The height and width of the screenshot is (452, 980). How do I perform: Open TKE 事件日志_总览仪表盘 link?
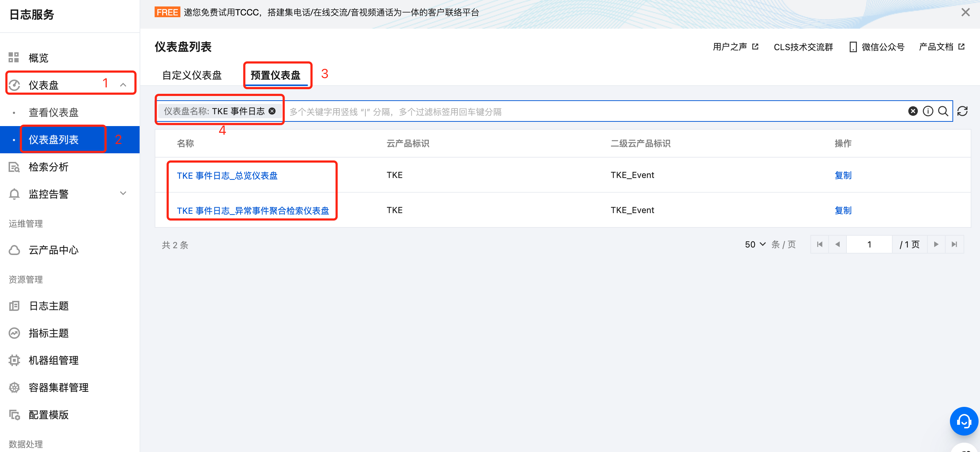[227, 175]
